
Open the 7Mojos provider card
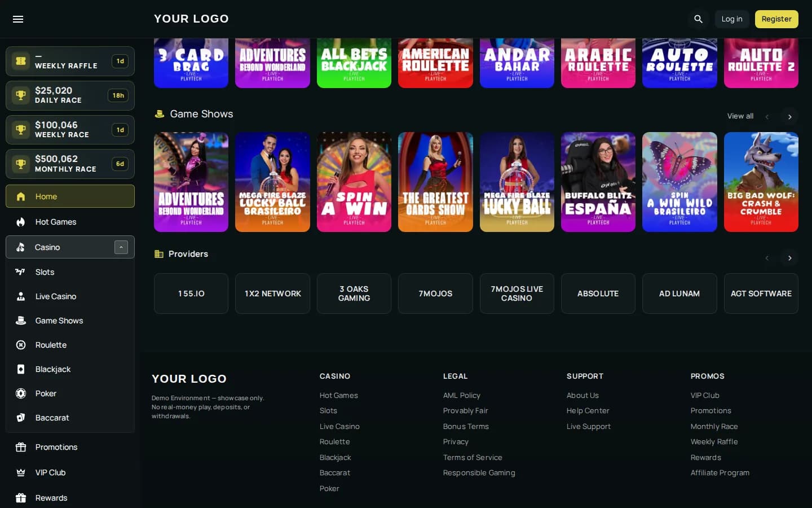click(x=435, y=294)
